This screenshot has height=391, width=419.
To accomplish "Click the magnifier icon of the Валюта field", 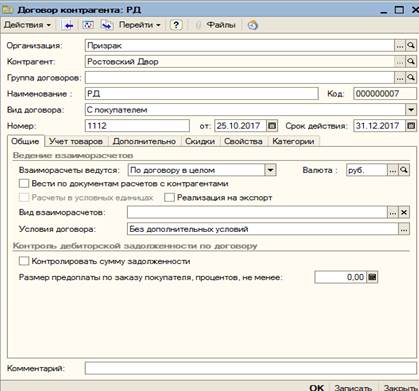I will pyautogui.click(x=404, y=170).
